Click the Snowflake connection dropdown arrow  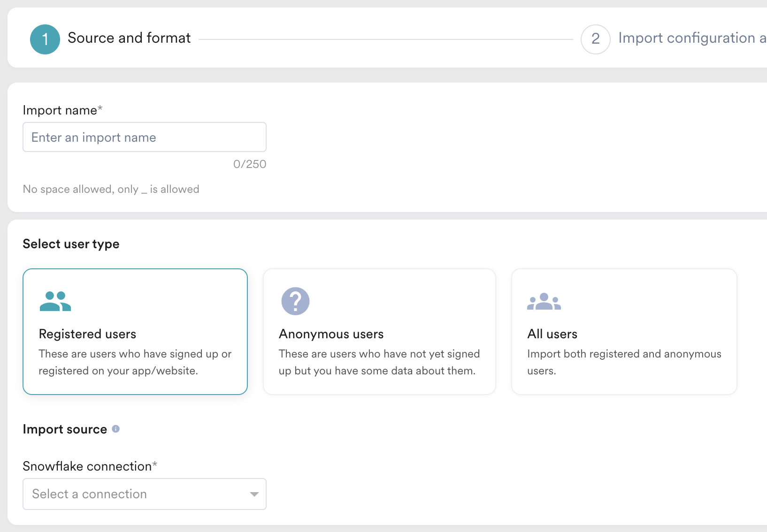254,494
